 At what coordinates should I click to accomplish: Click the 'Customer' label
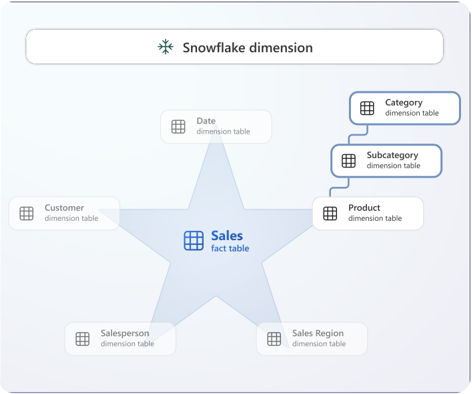[x=64, y=208]
